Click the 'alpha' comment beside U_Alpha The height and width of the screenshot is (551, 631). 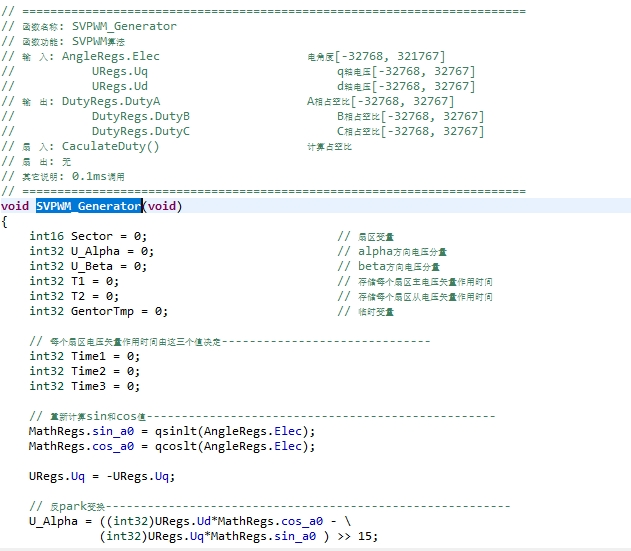click(392, 252)
